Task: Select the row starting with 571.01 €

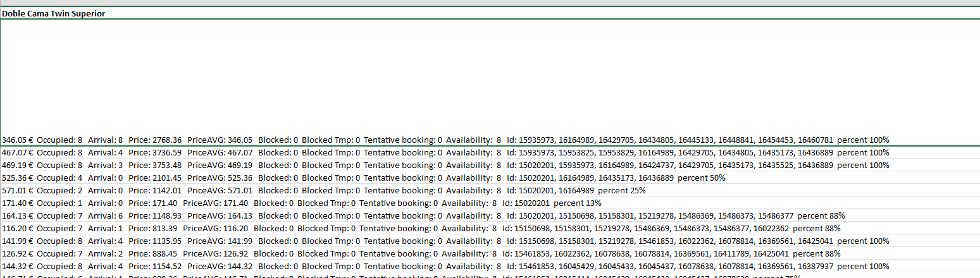Action: tap(490, 190)
